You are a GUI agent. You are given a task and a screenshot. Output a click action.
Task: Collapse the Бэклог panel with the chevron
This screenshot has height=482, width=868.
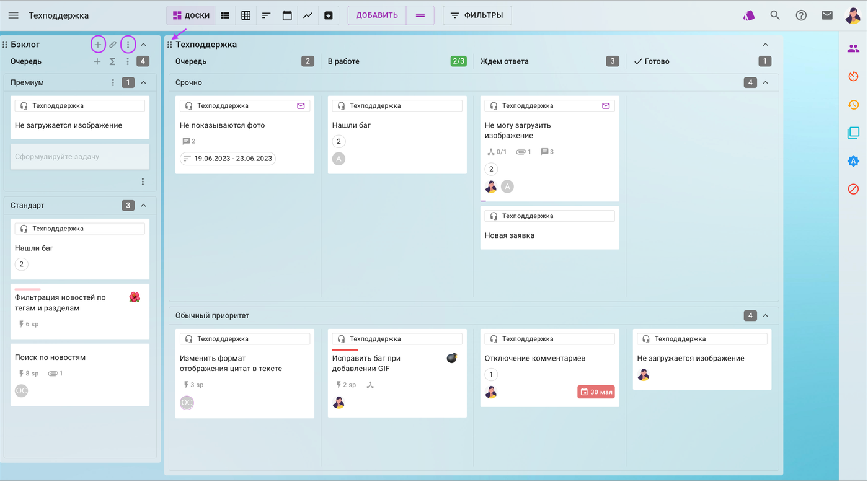tap(143, 44)
